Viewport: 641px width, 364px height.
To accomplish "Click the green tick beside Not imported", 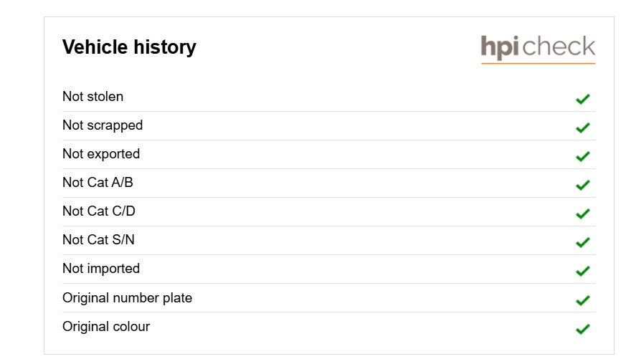I will point(582,271).
